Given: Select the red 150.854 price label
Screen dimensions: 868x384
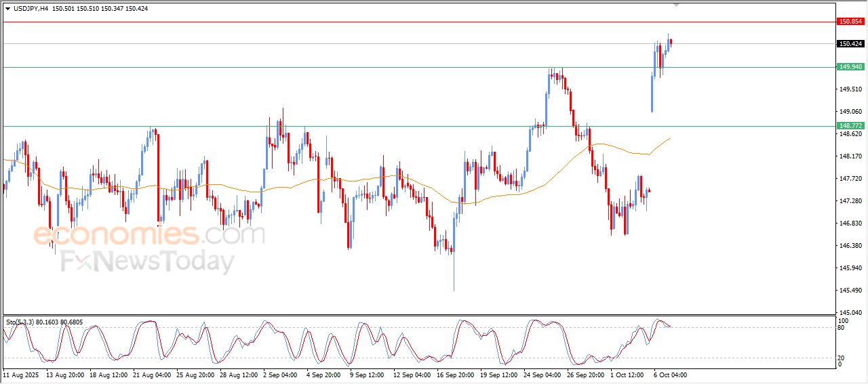Looking at the screenshot, I should (x=850, y=22).
